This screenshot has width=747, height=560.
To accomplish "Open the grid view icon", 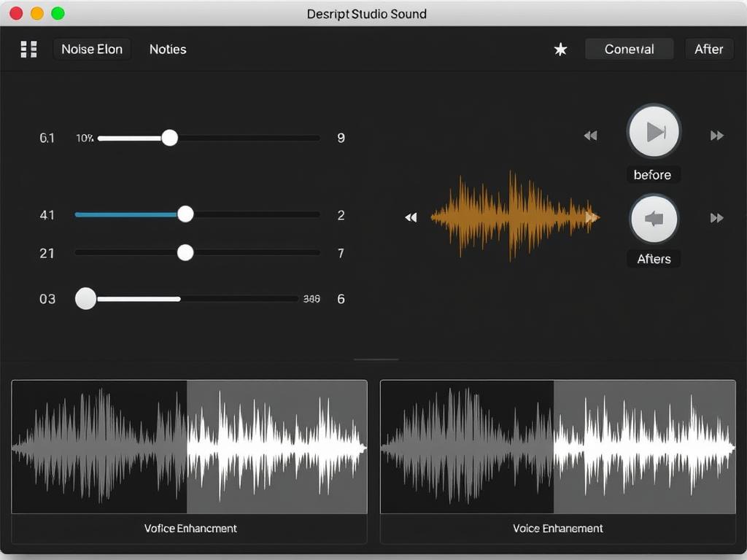I will tap(28, 50).
